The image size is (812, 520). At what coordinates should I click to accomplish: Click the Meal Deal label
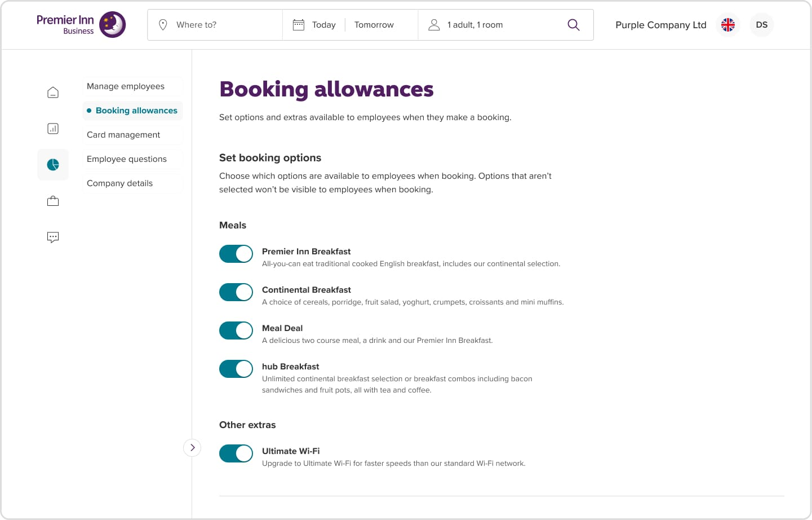pyautogui.click(x=282, y=328)
